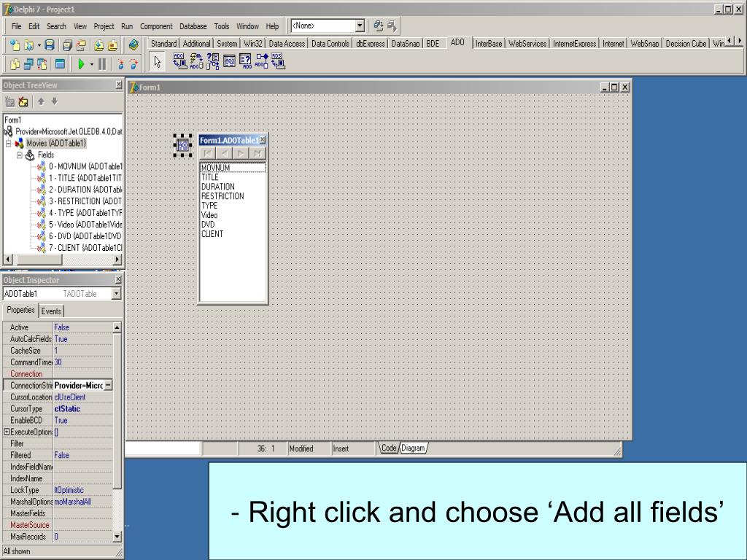Click ConnectionString ellipsis button
The height and width of the screenshot is (560, 747).
108,385
